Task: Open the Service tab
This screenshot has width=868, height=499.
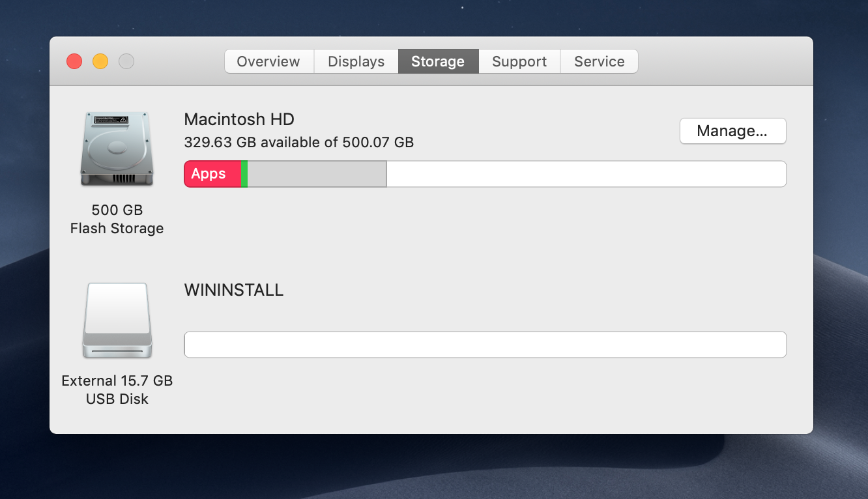Action: tap(600, 61)
